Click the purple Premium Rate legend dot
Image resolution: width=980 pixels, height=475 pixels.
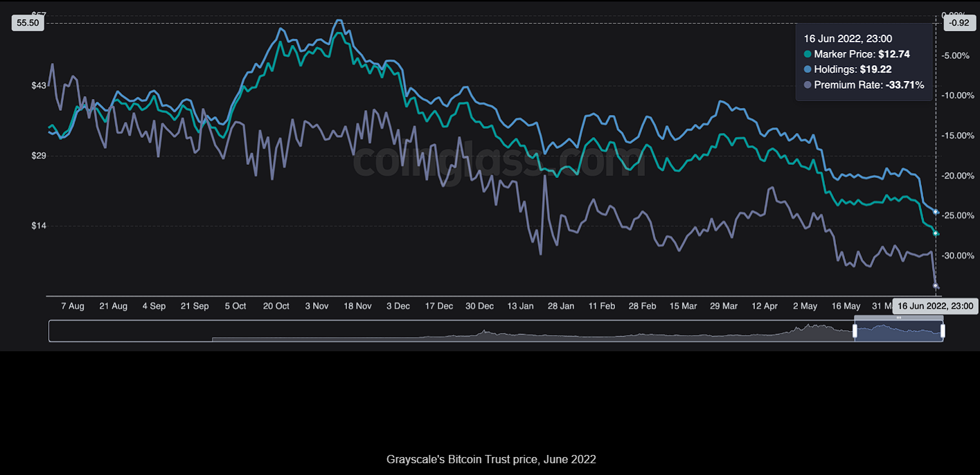pos(808,85)
